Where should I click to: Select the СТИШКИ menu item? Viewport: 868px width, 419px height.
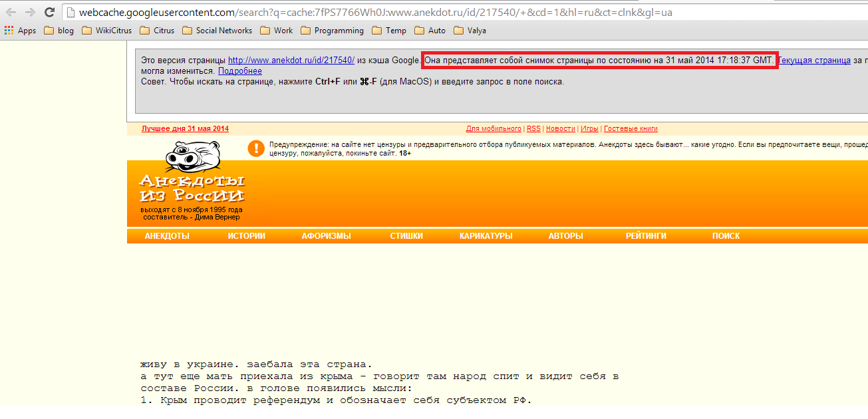(x=406, y=236)
